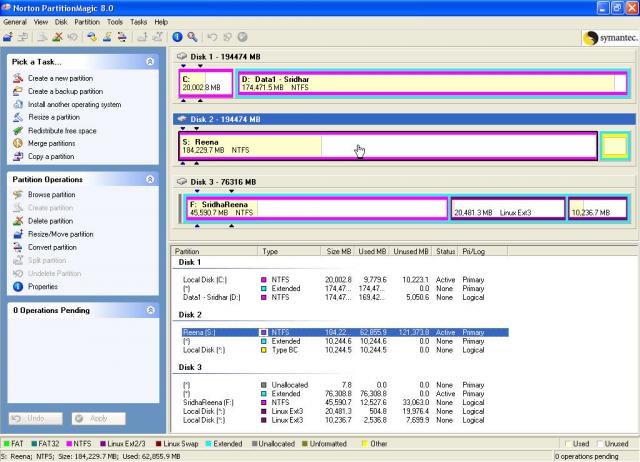The image size is (640, 462).
Task: Open the Disk menu
Action: (61, 22)
